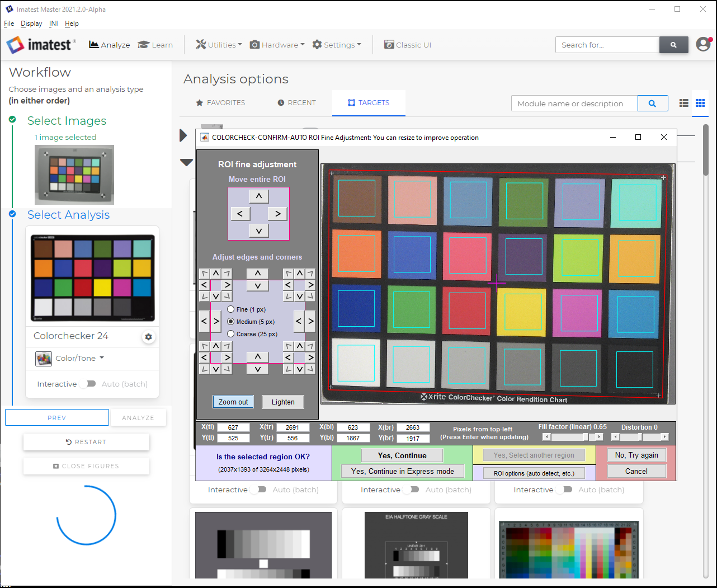Move entire ROI down
The width and height of the screenshot is (717, 588).
click(x=258, y=231)
